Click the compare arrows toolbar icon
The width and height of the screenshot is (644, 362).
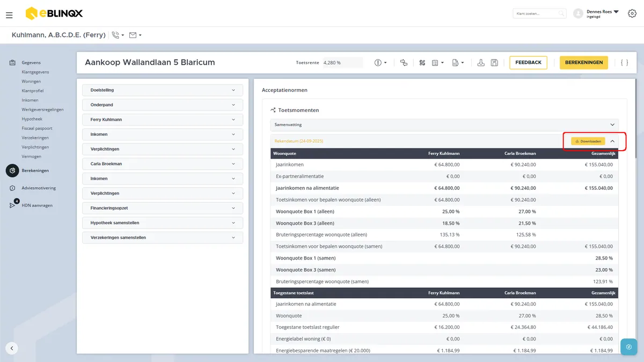coord(404,63)
